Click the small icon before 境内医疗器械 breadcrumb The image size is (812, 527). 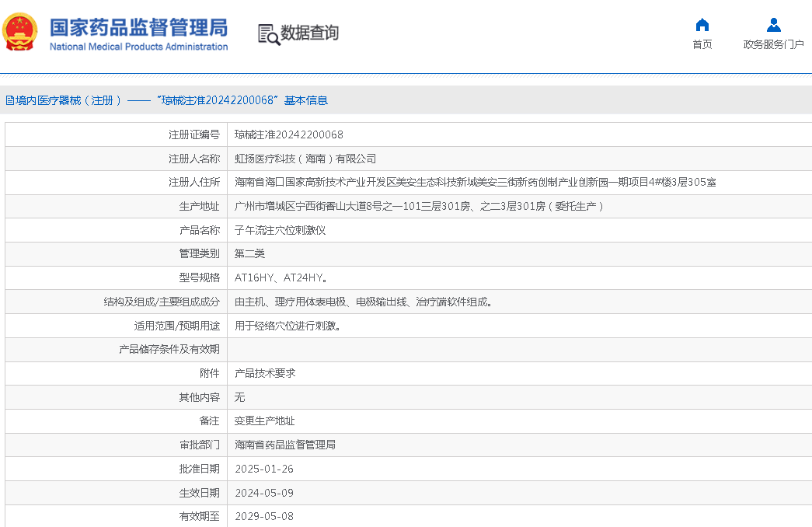pyautogui.click(x=9, y=100)
